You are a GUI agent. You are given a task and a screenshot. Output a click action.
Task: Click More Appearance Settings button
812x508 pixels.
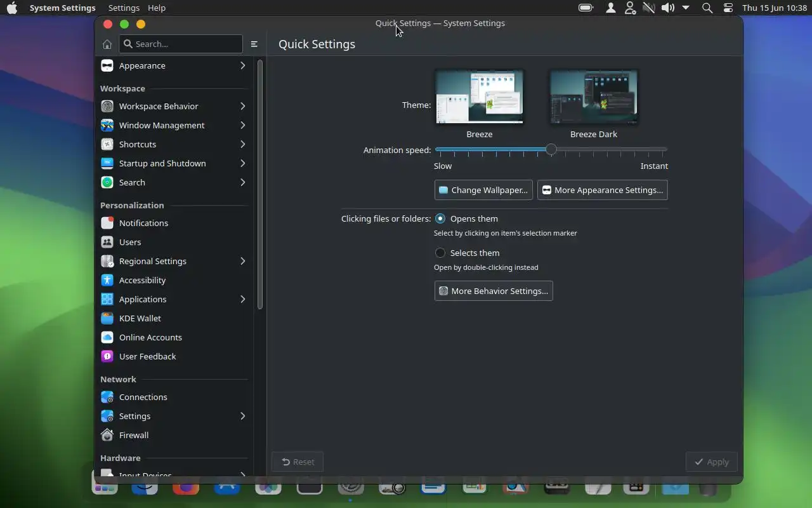point(602,190)
